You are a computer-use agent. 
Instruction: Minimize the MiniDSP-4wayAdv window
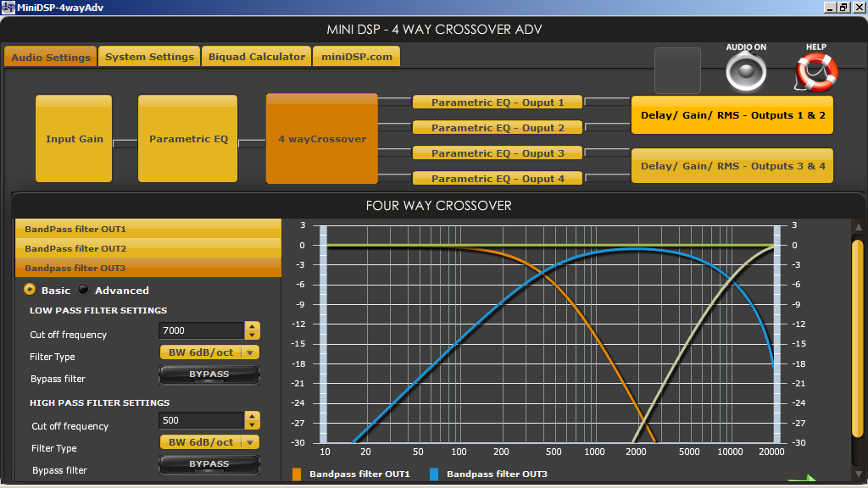coord(830,7)
